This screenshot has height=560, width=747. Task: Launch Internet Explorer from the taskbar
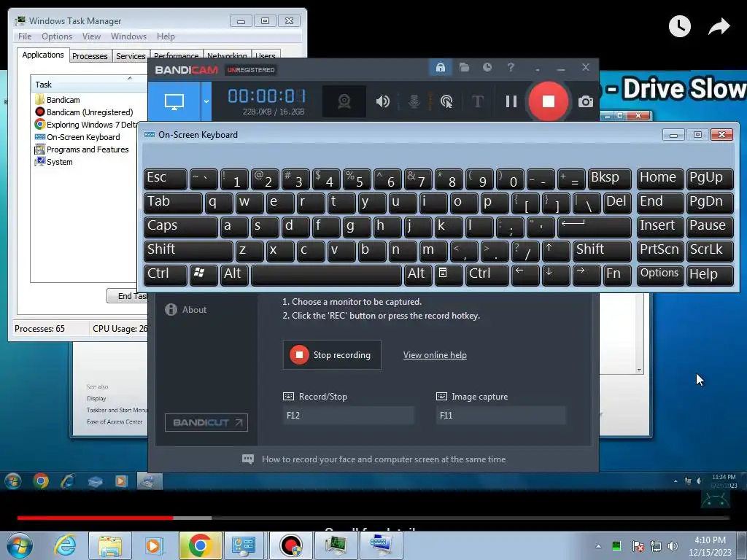pyautogui.click(x=65, y=545)
